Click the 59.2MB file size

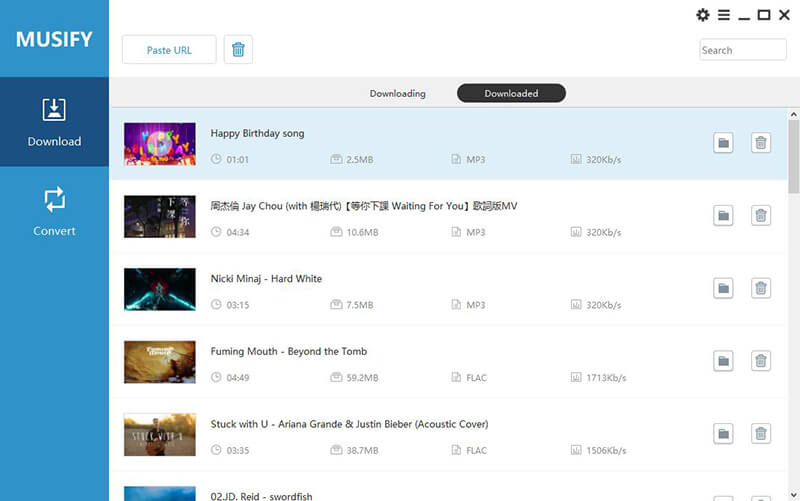362,378
